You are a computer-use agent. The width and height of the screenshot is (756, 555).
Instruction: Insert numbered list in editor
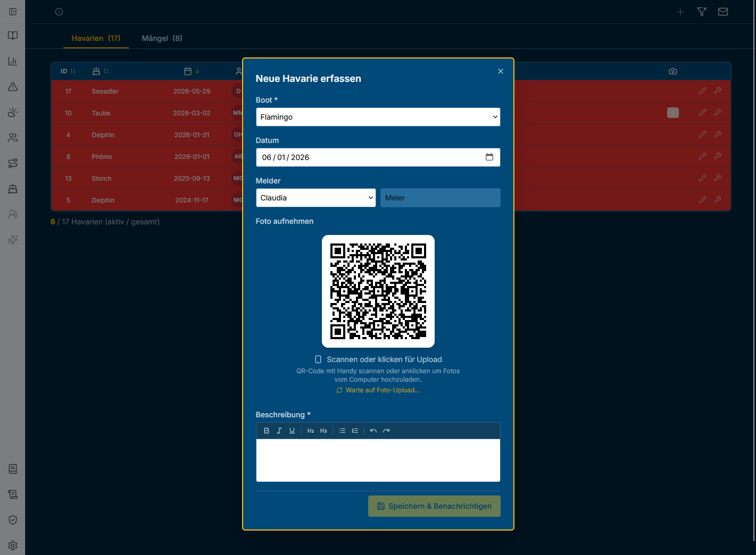pos(355,431)
